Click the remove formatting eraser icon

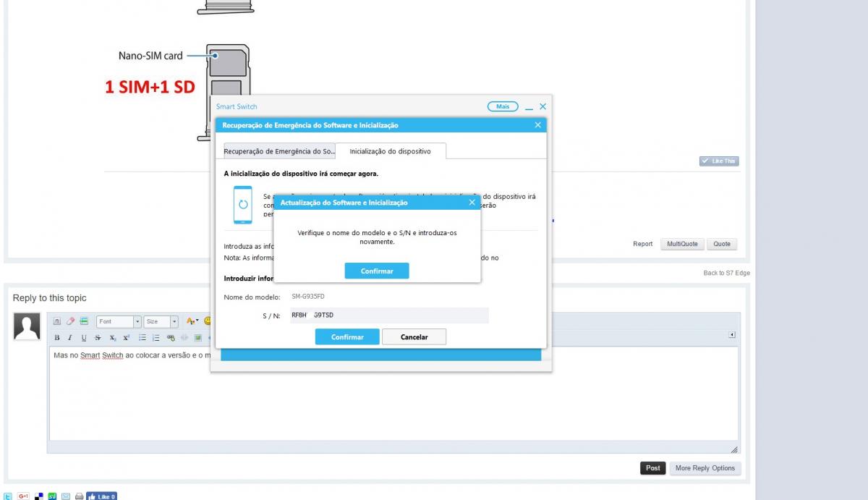pyautogui.click(x=71, y=321)
